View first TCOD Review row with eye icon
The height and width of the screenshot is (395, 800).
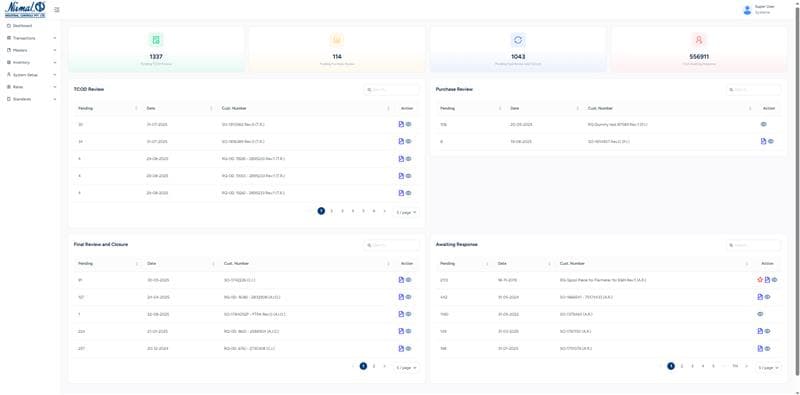click(x=408, y=124)
